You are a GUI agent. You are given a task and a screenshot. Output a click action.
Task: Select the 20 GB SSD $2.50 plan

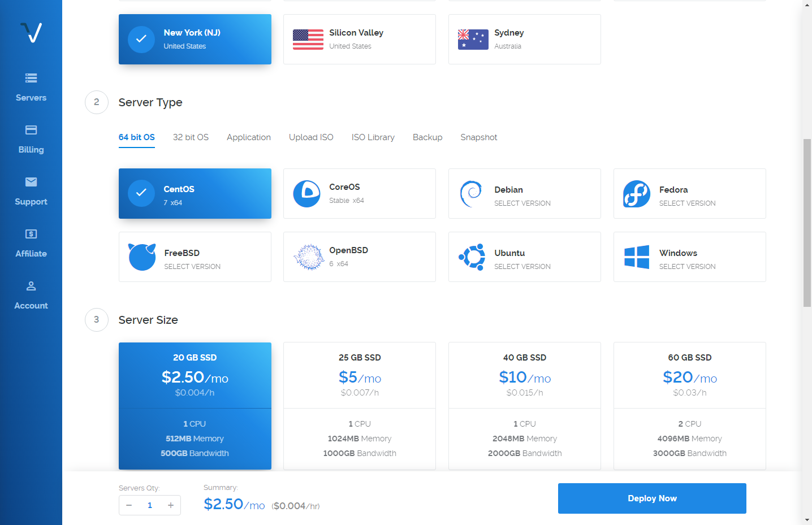pyautogui.click(x=195, y=406)
